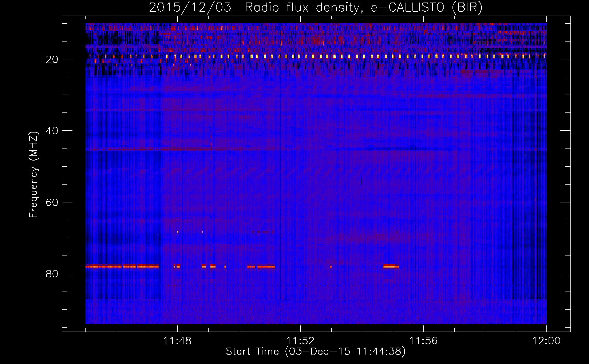This screenshot has height=364, width=589.
Task: Click the "Frequency (MHZ)" axis label
Action: pos(33,175)
